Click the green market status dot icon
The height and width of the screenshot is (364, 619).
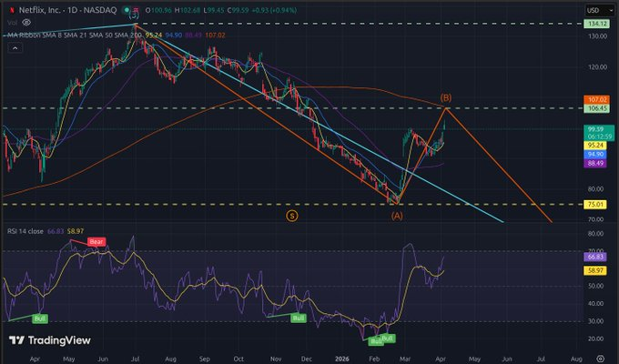coord(127,10)
